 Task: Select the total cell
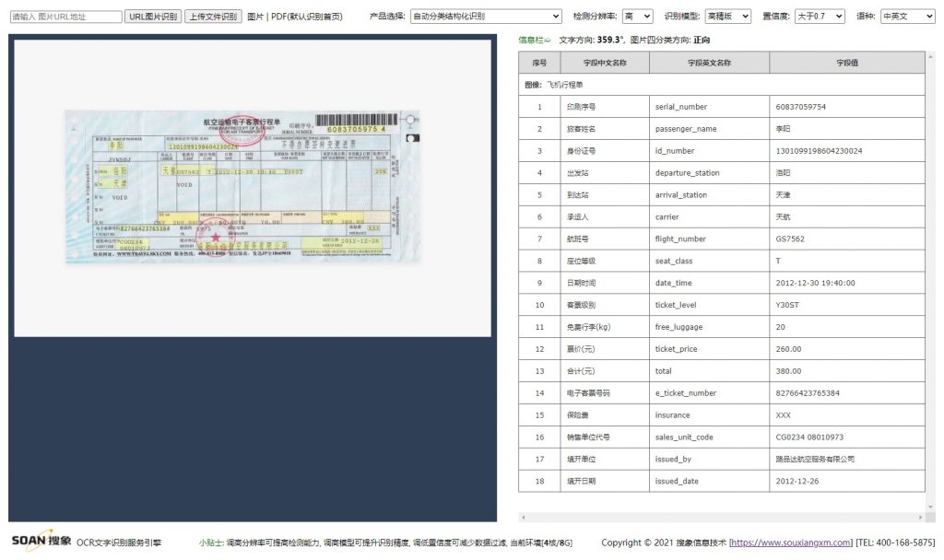click(x=709, y=371)
